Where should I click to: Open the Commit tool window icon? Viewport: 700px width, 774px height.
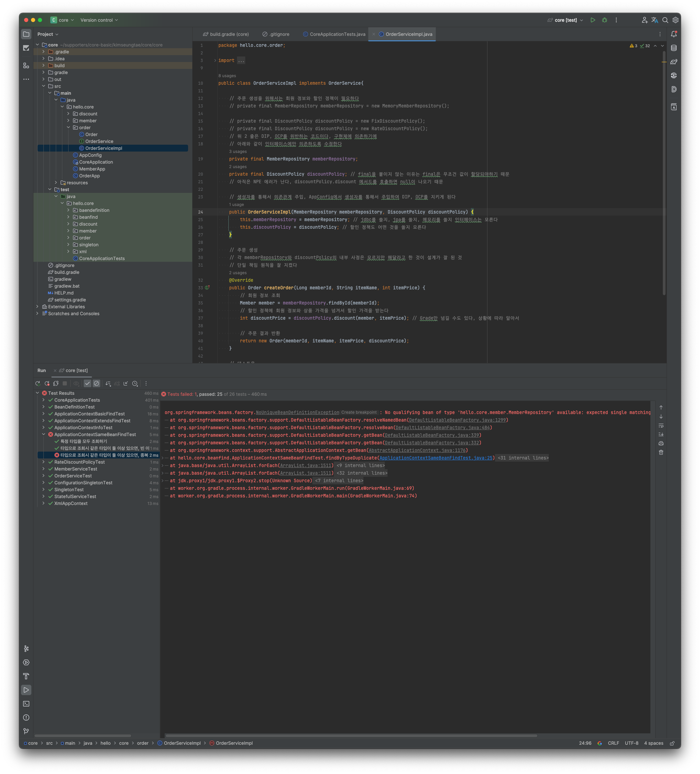tap(26, 48)
